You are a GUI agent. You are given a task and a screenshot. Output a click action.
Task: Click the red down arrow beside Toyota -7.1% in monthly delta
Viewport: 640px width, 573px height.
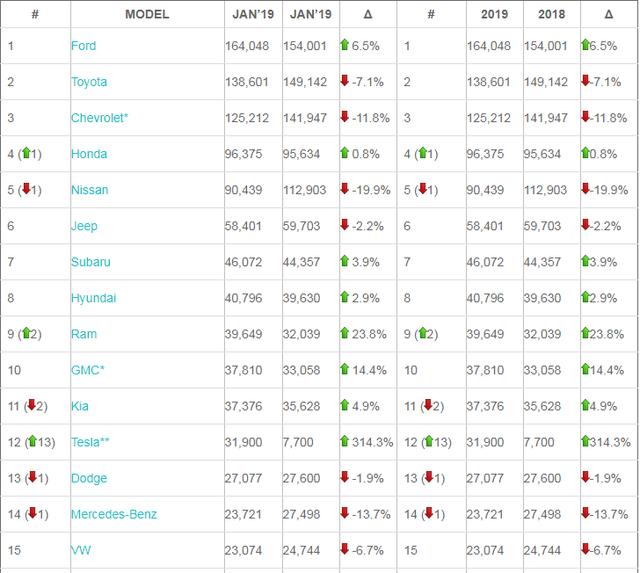pos(345,81)
